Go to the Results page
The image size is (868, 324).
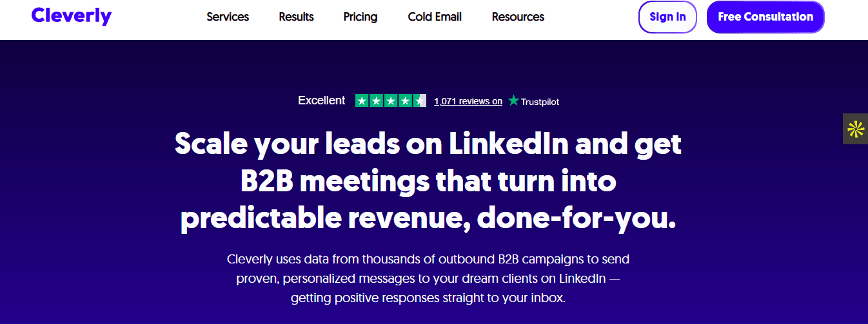(296, 17)
